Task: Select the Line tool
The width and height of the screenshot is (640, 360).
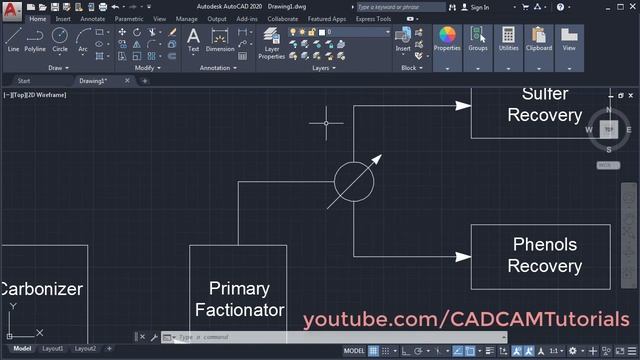Action: click(x=13, y=40)
